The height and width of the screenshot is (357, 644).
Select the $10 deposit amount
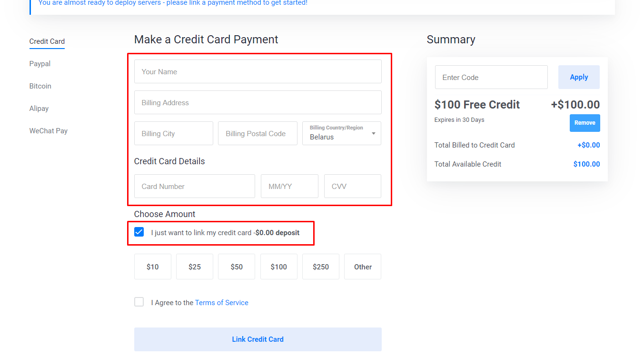point(153,267)
